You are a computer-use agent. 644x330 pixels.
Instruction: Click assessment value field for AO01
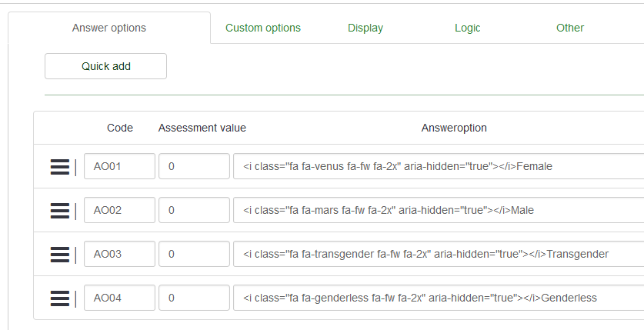click(x=194, y=166)
